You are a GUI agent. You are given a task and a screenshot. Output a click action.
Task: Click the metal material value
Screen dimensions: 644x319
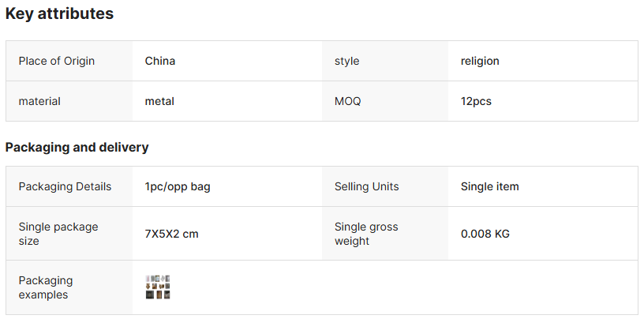point(159,101)
